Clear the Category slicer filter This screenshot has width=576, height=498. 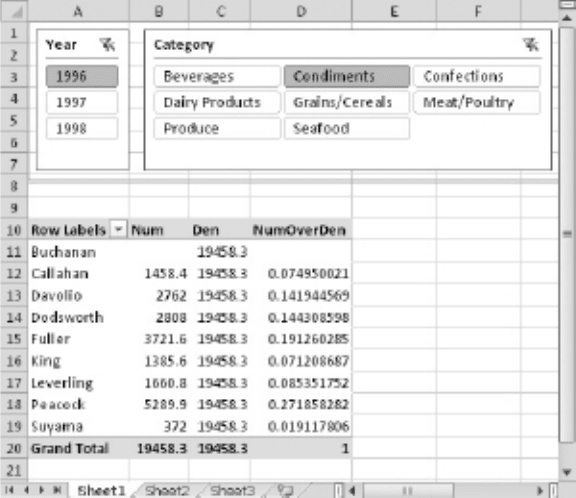531,45
